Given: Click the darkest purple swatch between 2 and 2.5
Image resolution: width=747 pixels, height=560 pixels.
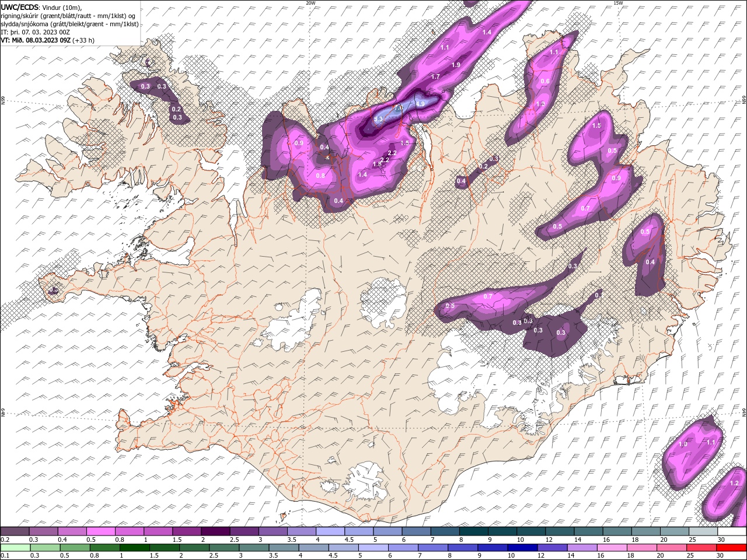Looking at the screenshot, I should tap(216, 531).
